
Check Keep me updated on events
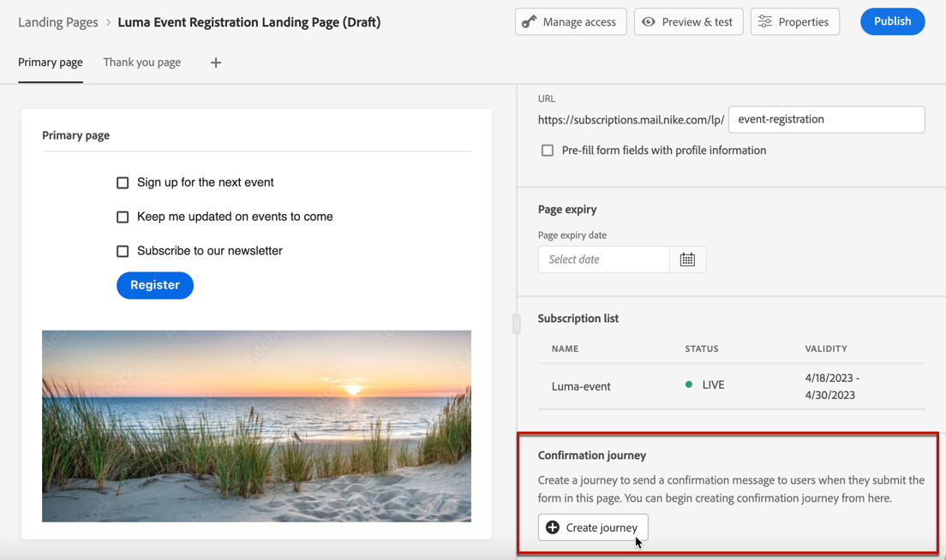pos(123,217)
